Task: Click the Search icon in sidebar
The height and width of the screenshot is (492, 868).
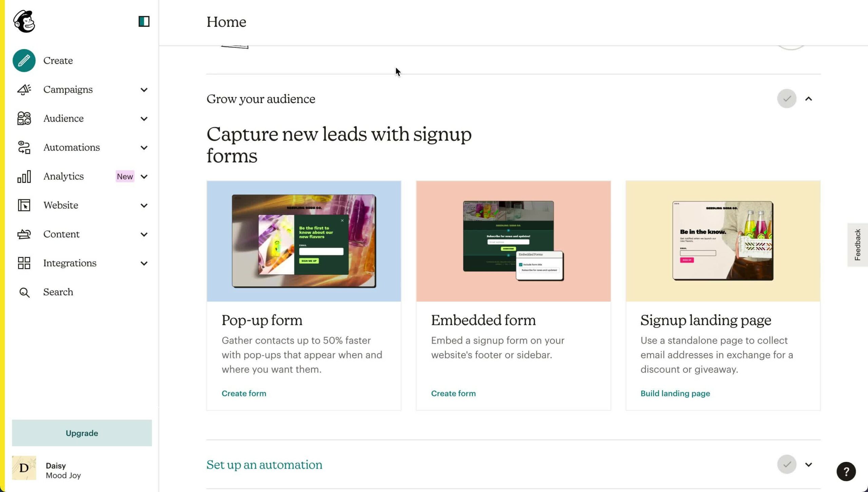Action: click(x=24, y=292)
